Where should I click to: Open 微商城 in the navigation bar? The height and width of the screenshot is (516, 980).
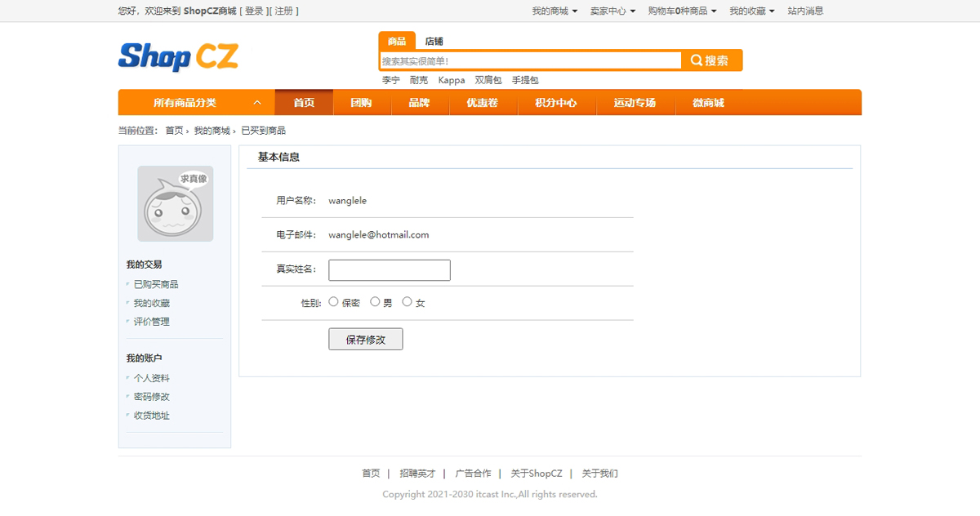pyautogui.click(x=708, y=103)
